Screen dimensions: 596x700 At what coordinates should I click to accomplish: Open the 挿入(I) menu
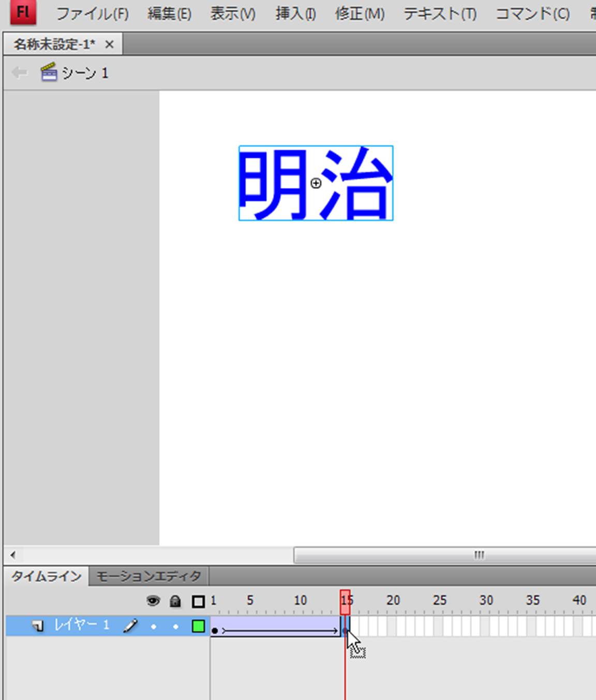(295, 14)
